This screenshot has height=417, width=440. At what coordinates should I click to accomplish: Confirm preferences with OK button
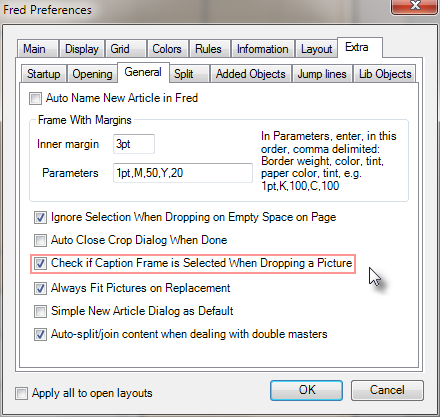[306, 390]
